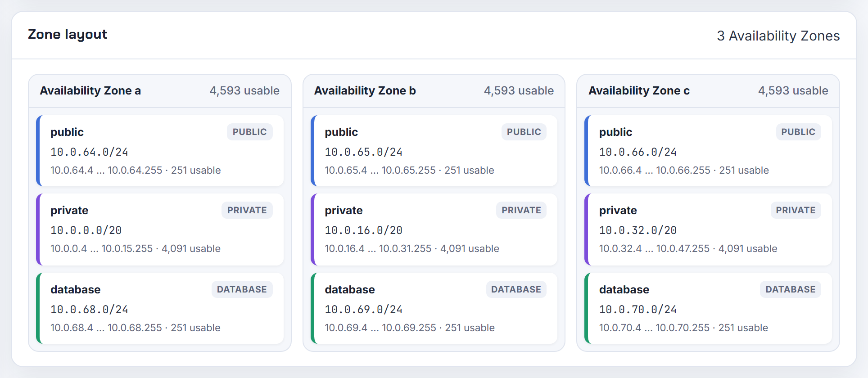Image resolution: width=868 pixels, height=378 pixels.
Task: Click the DATABASE badge on the 10.0.70.0/24 subnet
Action: 790,289
